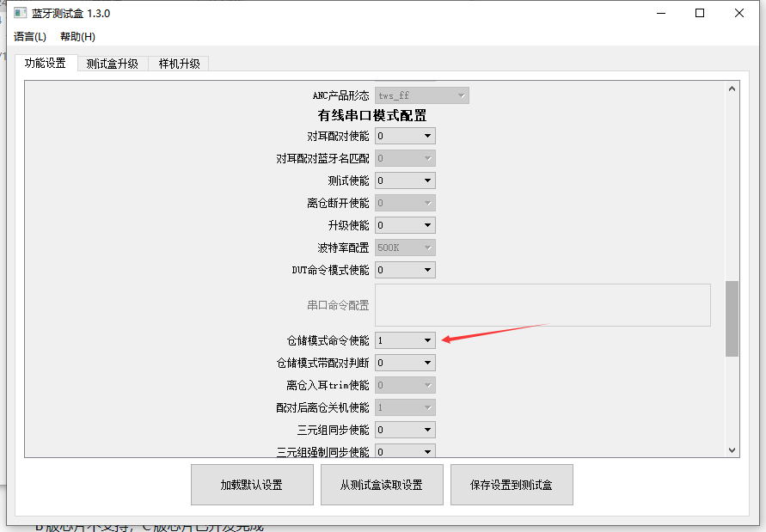This screenshot has height=532, width=766.
Task: Switch to the 样机升级 tab
Action: [x=180, y=64]
